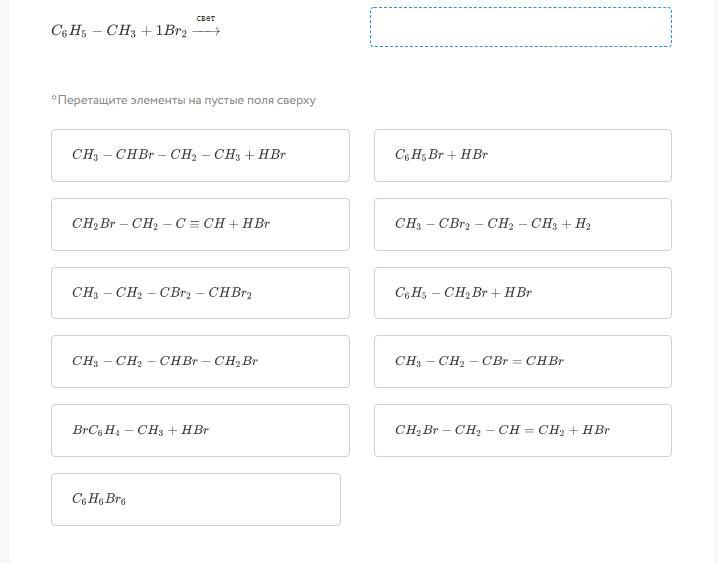Viewport: 719px width, 563px height.
Task: Click the C6H5–CH3 + 1Br2 reaction equation
Action: [119, 31]
